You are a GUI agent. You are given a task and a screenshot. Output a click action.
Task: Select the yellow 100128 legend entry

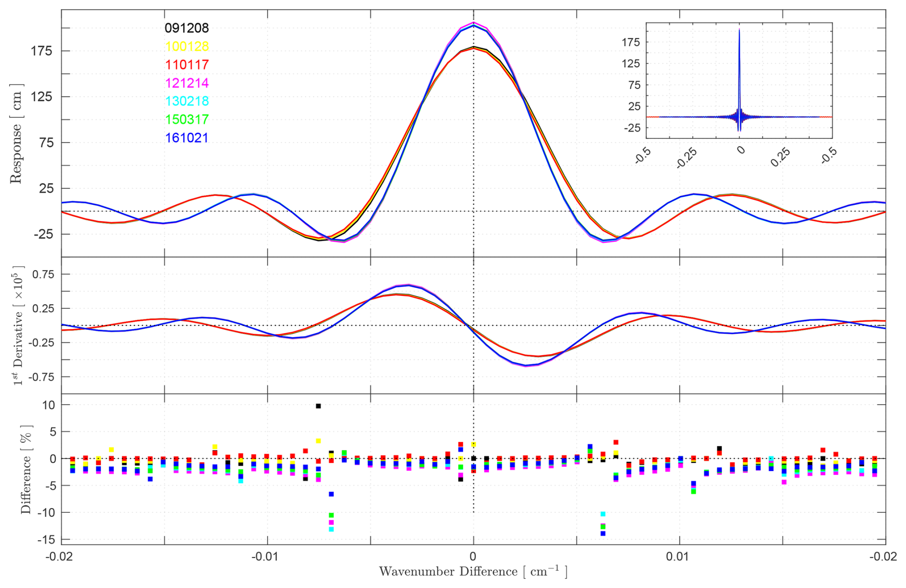(186, 46)
